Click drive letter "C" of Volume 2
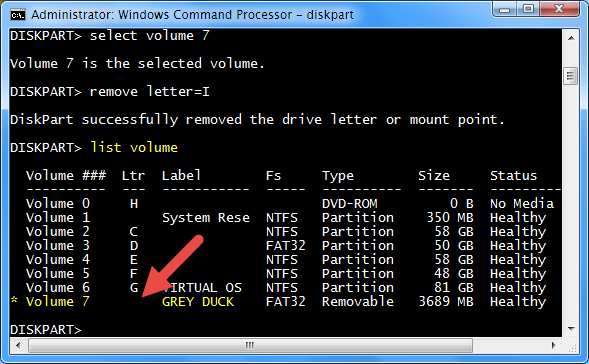Image resolution: width=589 pixels, height=364 pixels. point(134,232)
